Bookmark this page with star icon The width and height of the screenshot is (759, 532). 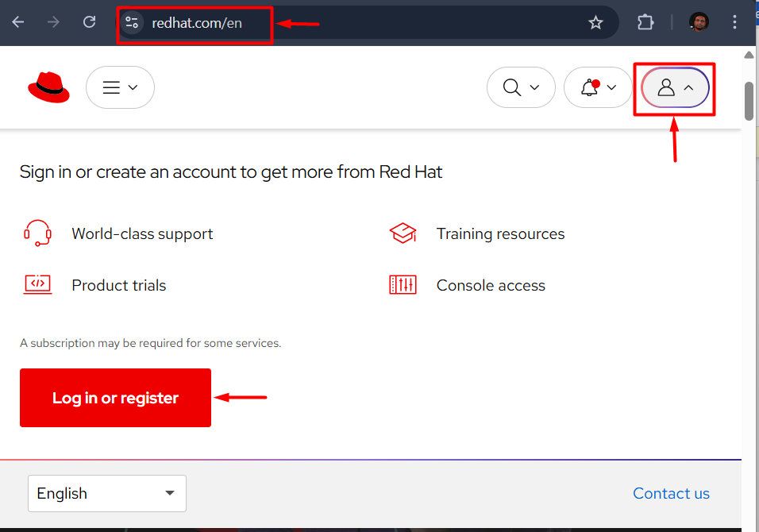pos(595,23)
